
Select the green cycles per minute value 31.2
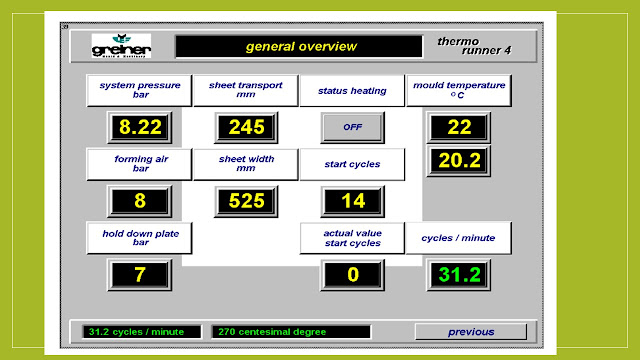pyautogui.click(x=459, y=275)
